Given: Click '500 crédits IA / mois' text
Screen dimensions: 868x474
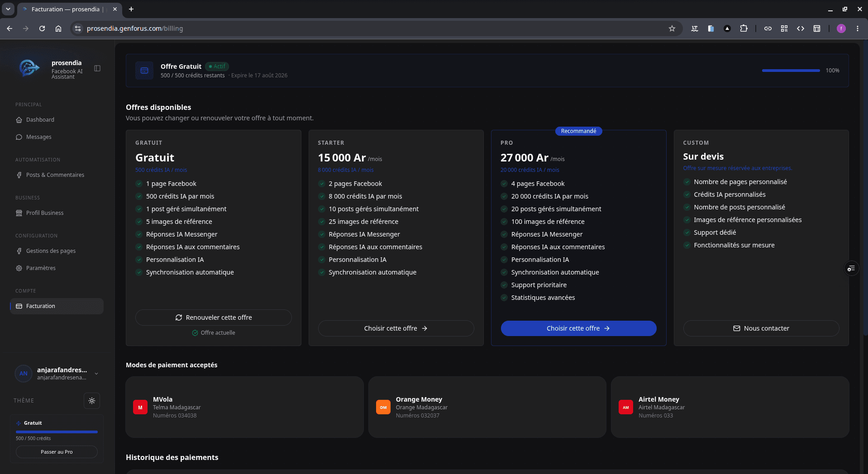Looking at the screenshot, I should click(161, 170).
